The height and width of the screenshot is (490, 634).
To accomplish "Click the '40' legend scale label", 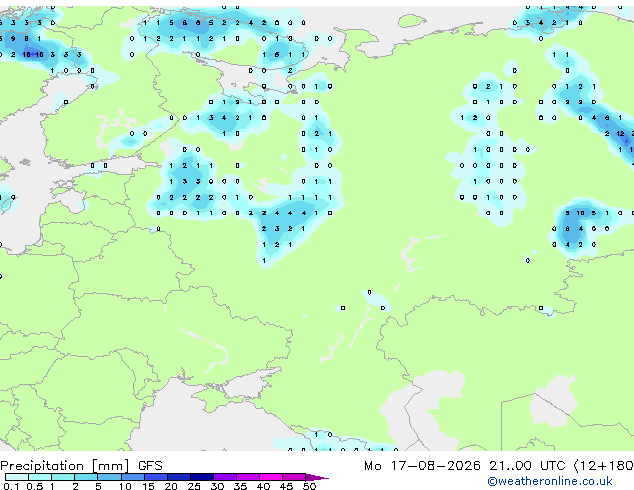I will pyautogui.click(x=263, y=486).
